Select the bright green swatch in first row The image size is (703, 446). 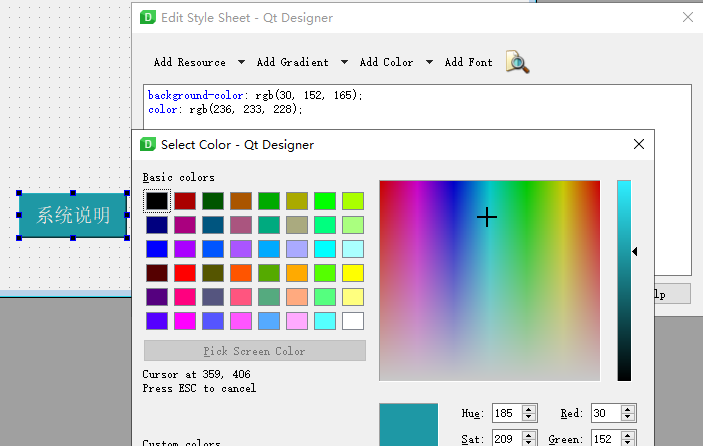(x=325, y=201)
